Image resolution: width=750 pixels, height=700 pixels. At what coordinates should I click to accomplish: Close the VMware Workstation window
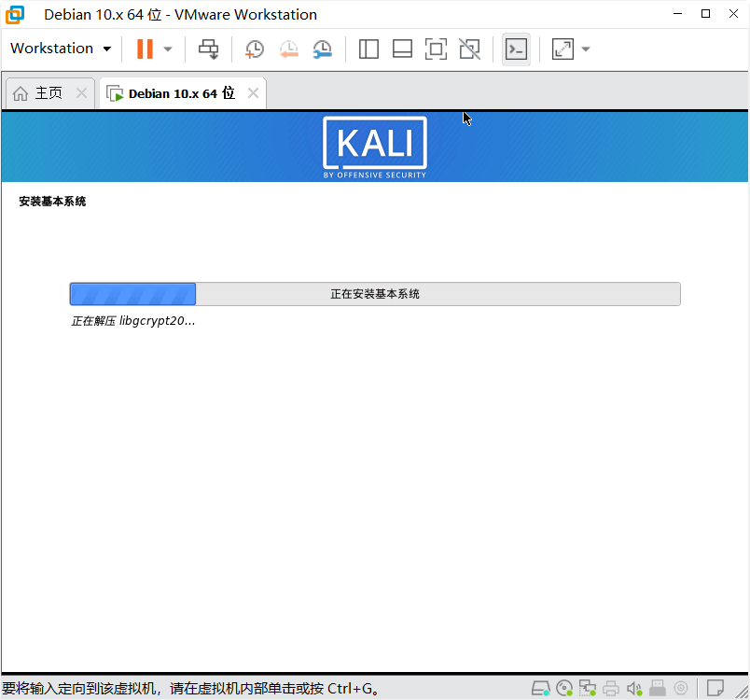[733, 14]
